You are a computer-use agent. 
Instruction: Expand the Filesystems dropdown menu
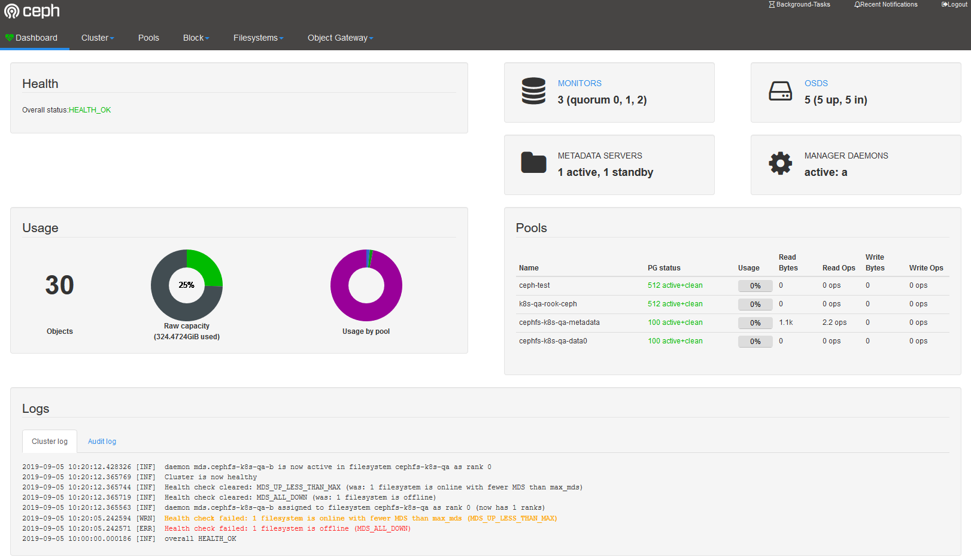(x=258, y=38)
